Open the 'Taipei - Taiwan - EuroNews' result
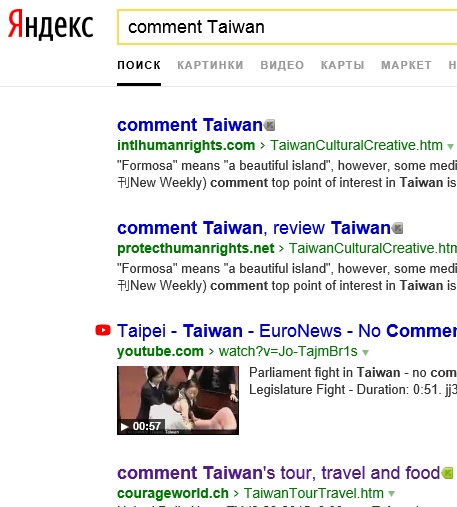 287,331
